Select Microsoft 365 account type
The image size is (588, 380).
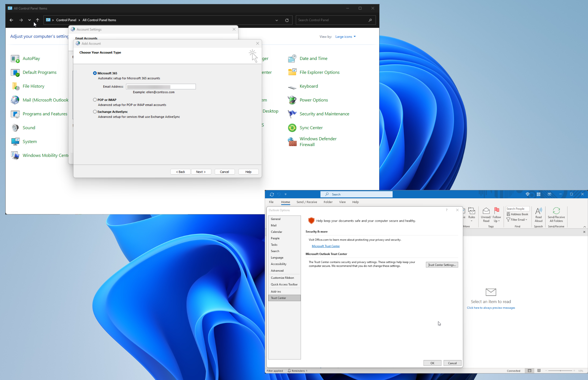(95, 73)
